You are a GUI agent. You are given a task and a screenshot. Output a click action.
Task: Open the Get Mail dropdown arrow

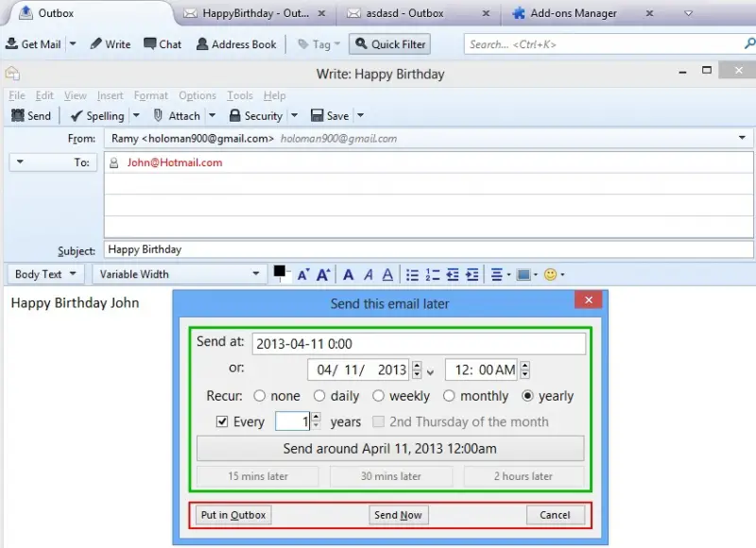pos(73,43)
